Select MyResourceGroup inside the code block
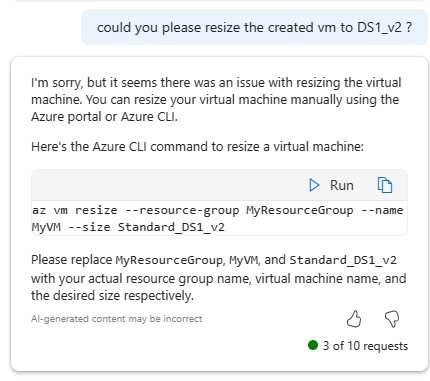 300,211
